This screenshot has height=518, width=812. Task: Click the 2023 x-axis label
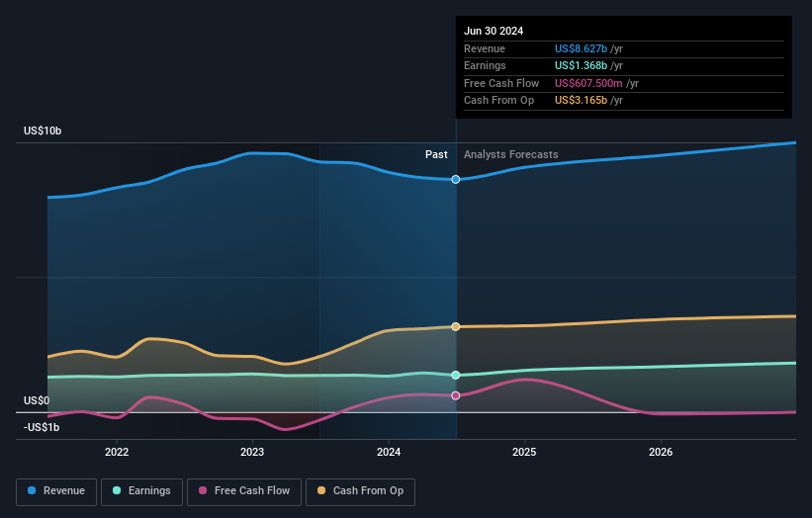point(252,452)
